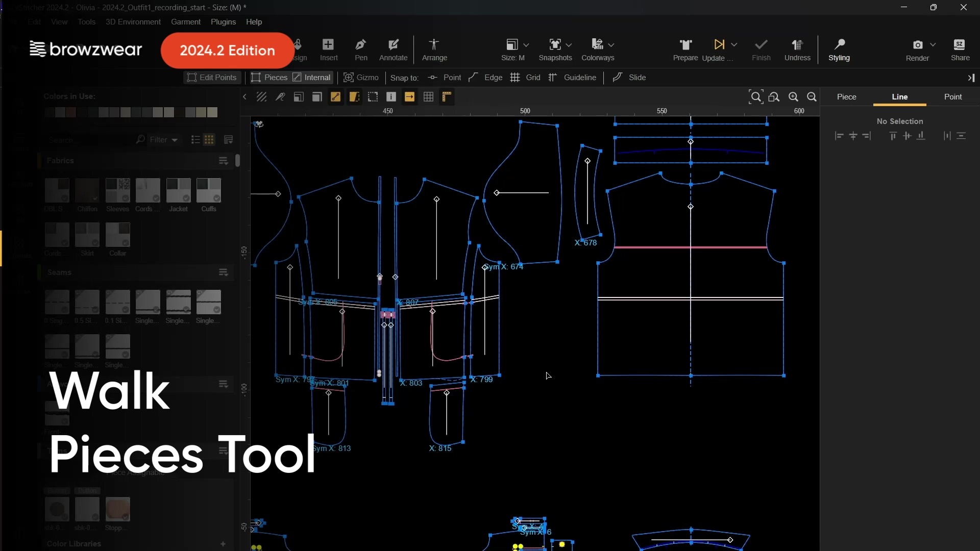The height and width of the screenshot is (551, 980).
Task: Enable snap to Guideline
Action: pyautogui.click(x=572, y=78)
